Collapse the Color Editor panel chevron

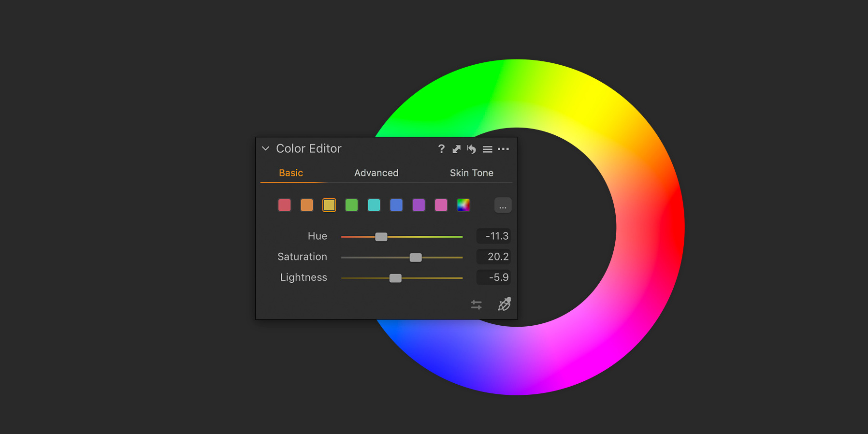265,148
